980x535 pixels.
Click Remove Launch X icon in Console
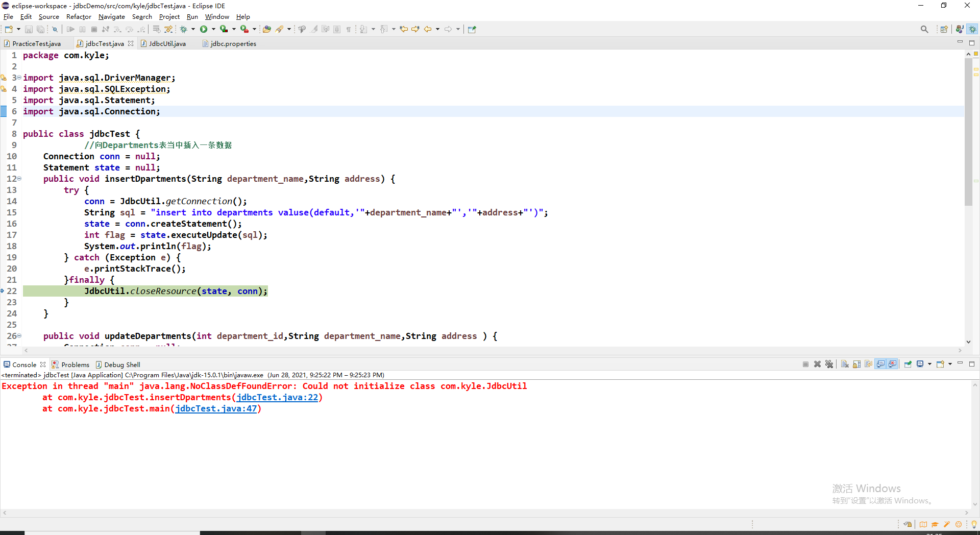point(817,364)
